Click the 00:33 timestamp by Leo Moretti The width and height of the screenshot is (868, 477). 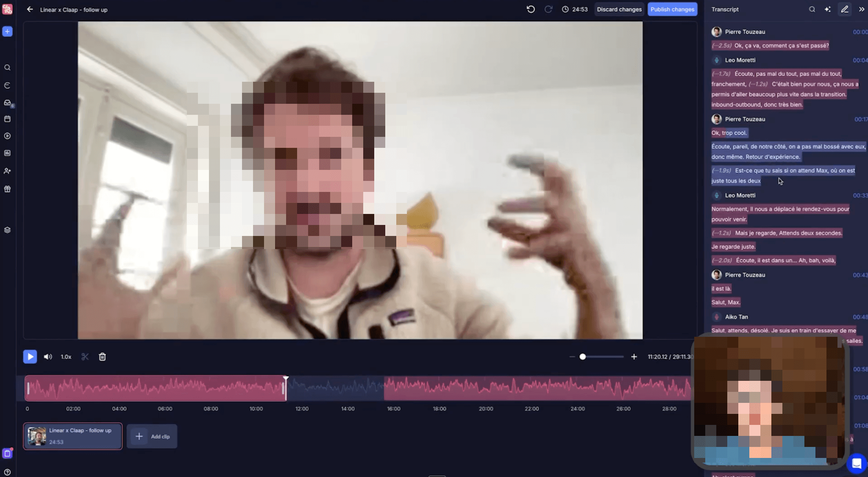pyautogui.click(x=860, y=195)
